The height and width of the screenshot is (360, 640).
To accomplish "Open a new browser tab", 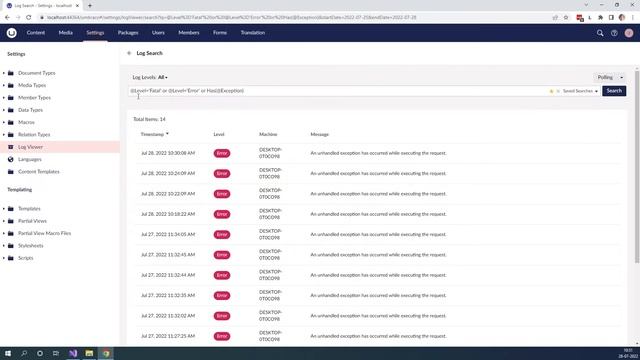I will pyautogui.click(x=90, y=6).
